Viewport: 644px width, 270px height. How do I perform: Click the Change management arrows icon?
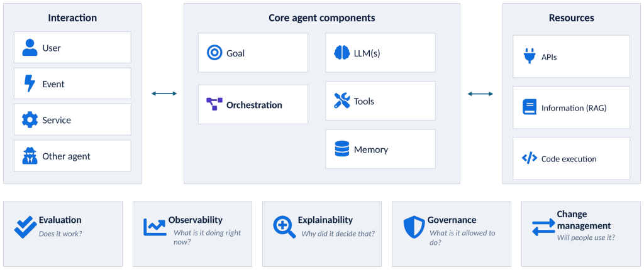tap(543, 227)
